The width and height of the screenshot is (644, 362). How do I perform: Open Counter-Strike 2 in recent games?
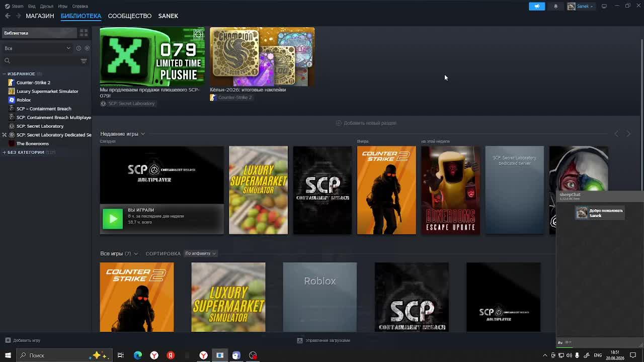pos(386,190)
